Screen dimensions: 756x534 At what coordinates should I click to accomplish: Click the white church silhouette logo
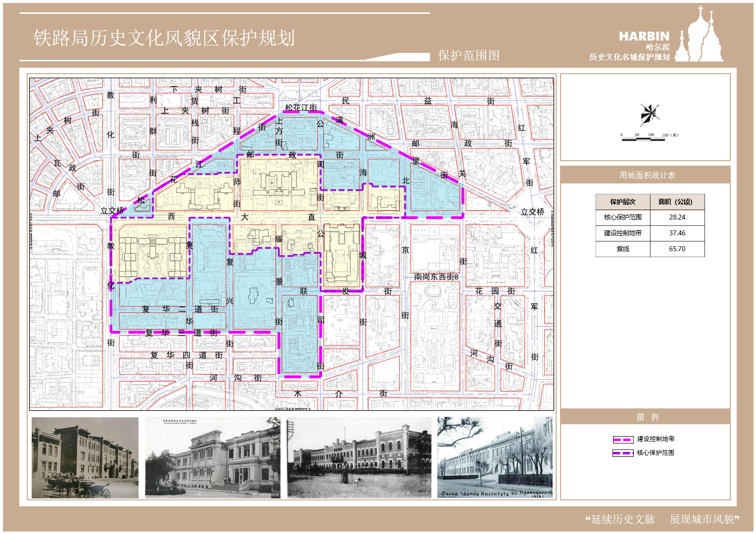click(x=699, y=34)
